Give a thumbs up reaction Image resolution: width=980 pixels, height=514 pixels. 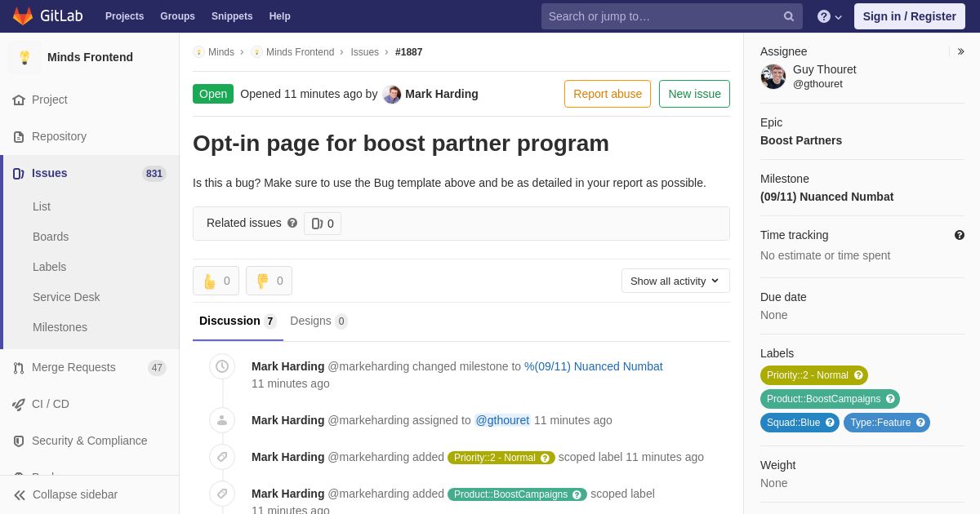click(x=216, y=281)
